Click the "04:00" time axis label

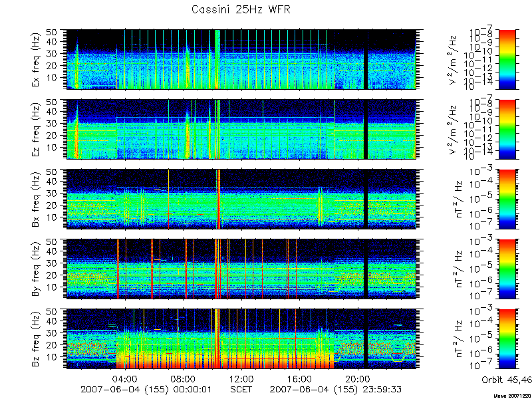[126, 378]
